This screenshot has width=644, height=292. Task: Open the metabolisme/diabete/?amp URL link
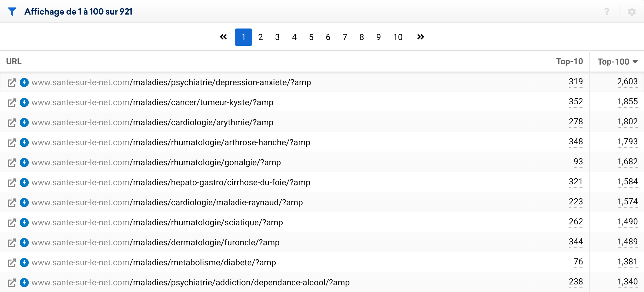pyautogui.click(x=154, y=263)
